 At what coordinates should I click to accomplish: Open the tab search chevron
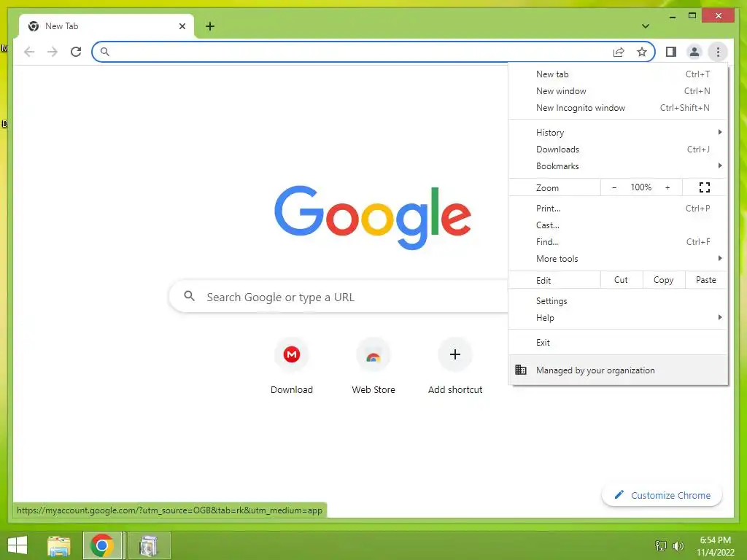click(645, 26)
